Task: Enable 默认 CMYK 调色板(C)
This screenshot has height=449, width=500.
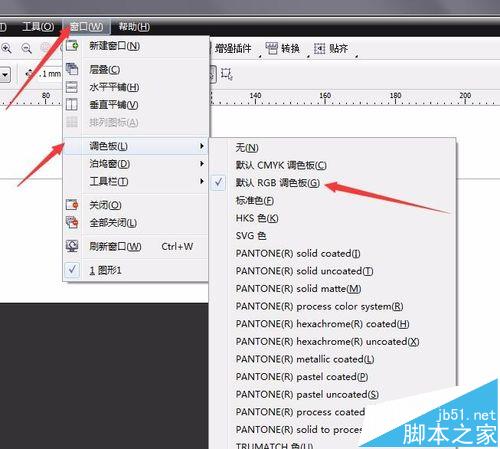Action: coord(281,165)
